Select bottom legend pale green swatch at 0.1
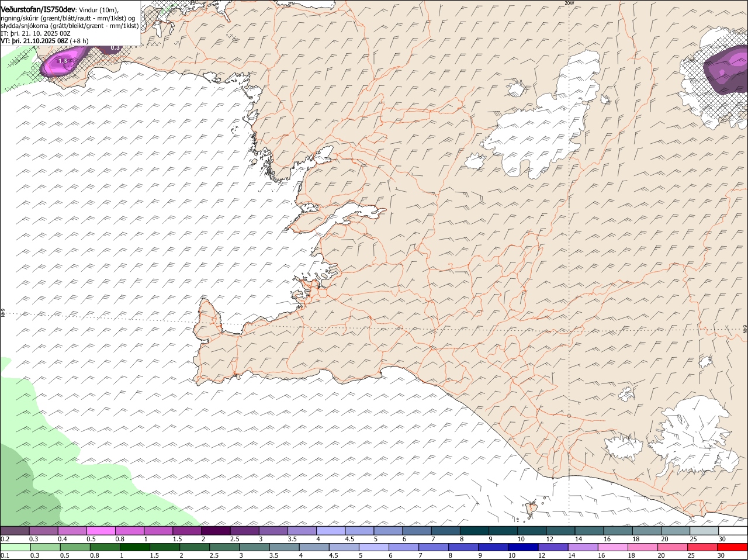 pos(15,547)
